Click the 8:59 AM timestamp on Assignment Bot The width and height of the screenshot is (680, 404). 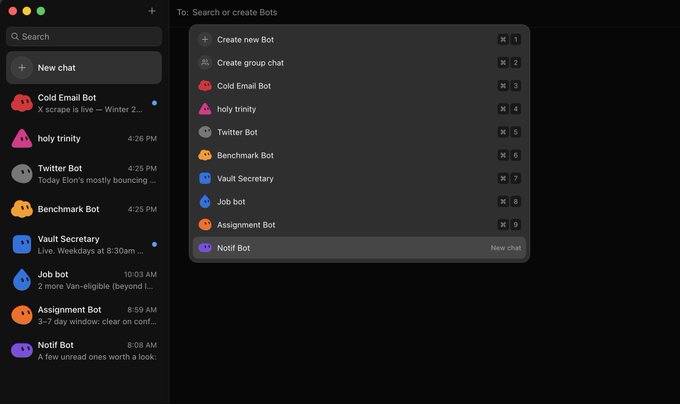point(142,310)
